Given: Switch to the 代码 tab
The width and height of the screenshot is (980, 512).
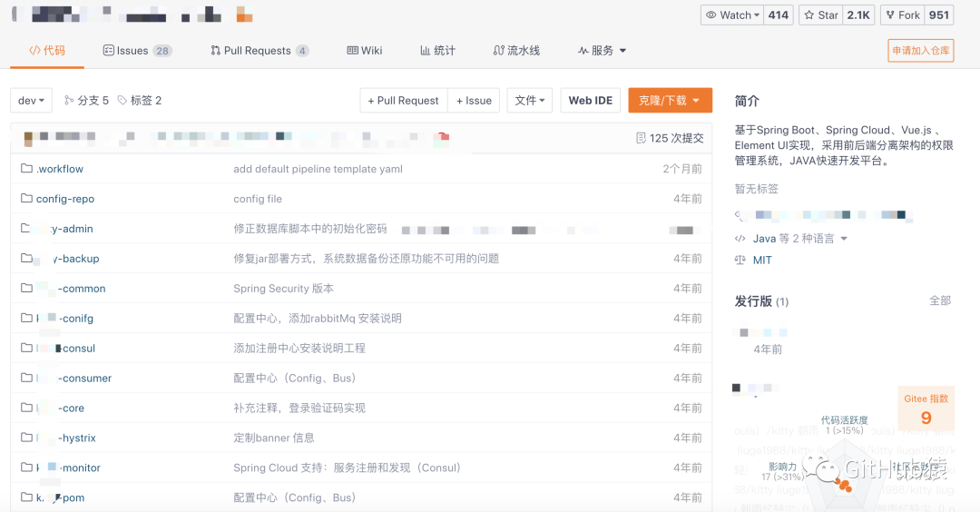Looking at the screenshot, I should point(47,50).
